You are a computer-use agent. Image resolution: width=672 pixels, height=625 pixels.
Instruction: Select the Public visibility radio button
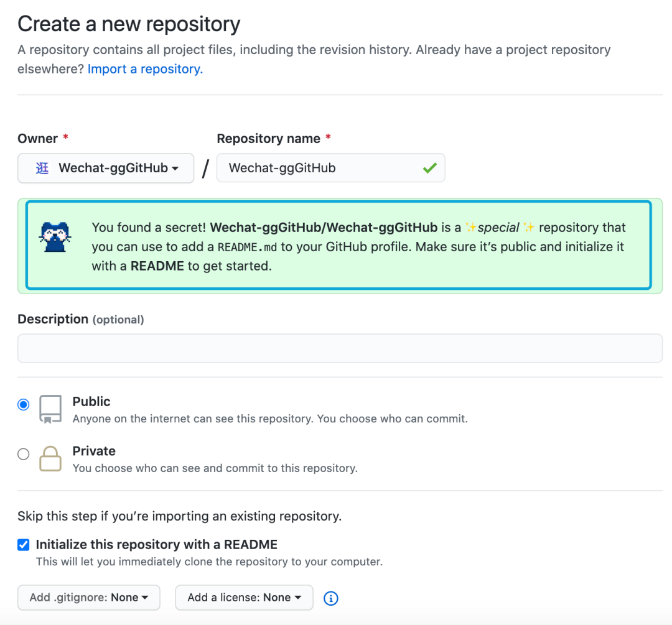click(x=24, y=404)
